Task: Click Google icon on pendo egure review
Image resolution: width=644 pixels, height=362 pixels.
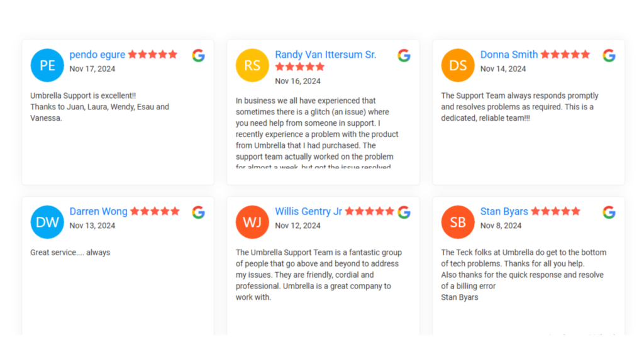Action: [198, 55]
